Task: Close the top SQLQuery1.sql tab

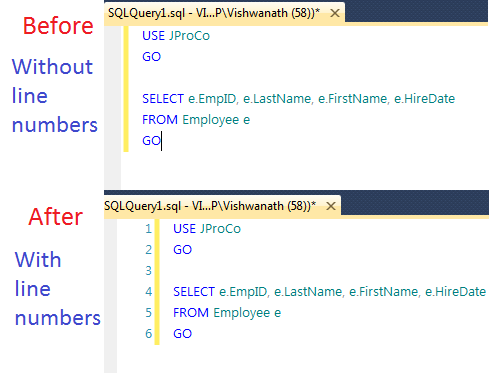Action: (x=335, y=13)
